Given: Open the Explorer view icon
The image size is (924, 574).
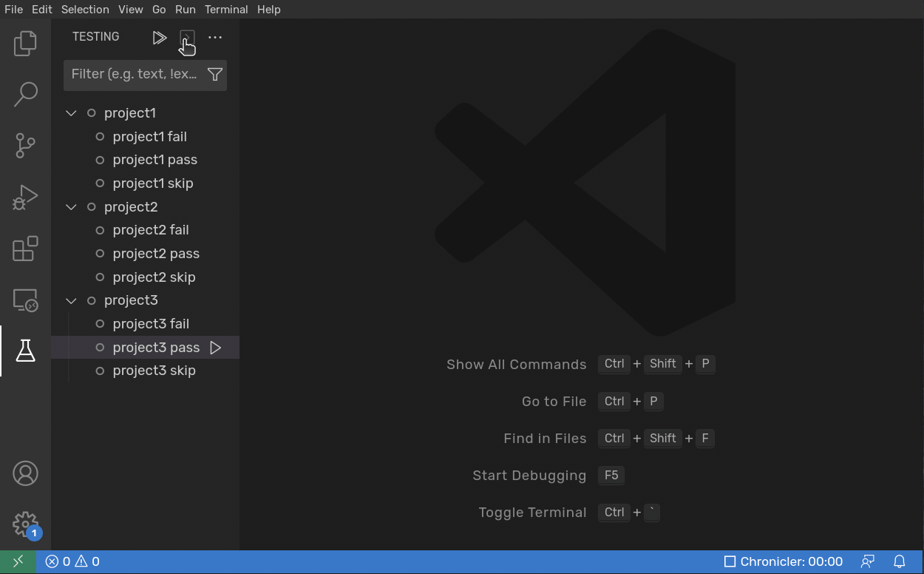Looking at the screenshot, I should pyautogui.click(x=25, y=44).
